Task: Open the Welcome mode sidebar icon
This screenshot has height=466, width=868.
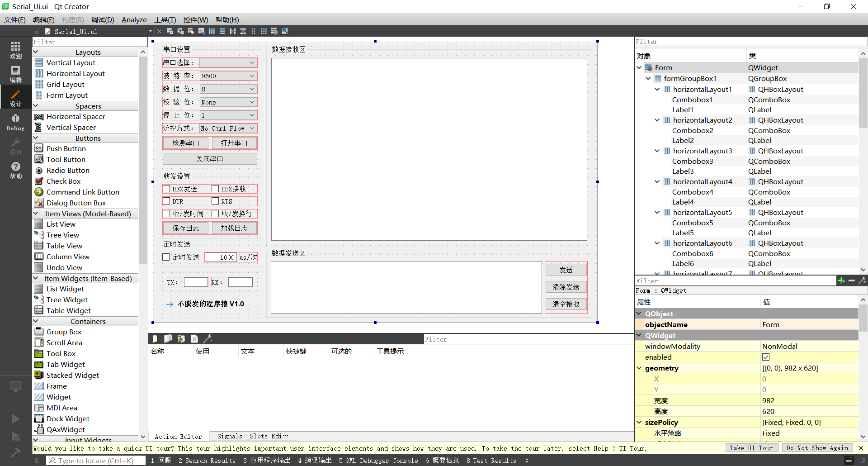Action: (x=15, y=50)
